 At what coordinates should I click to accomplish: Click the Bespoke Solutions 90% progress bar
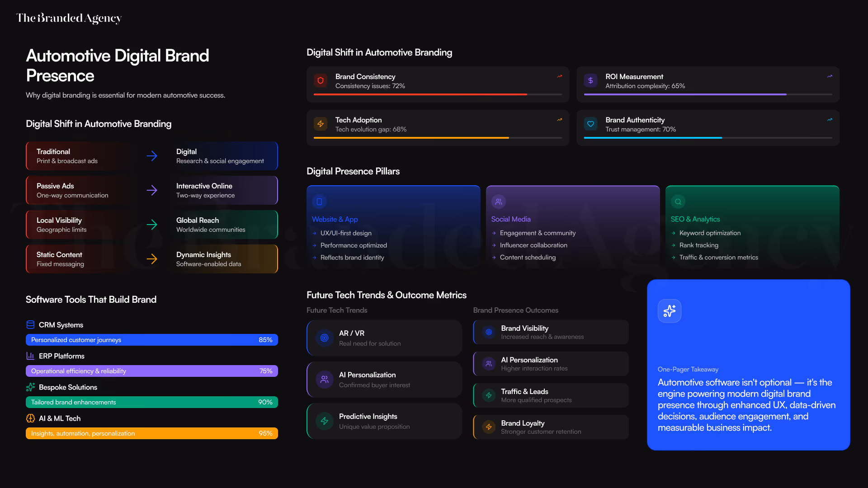pos(152,402)
